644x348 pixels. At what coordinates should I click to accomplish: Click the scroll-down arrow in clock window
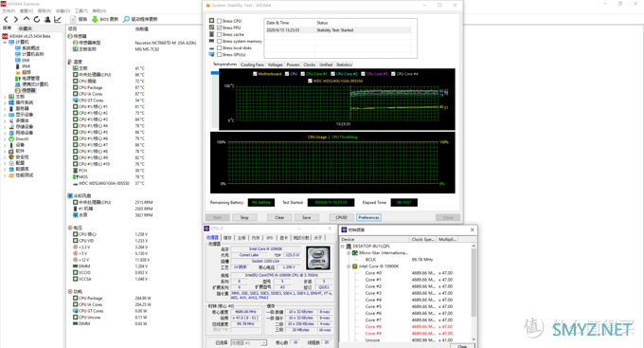474,339
